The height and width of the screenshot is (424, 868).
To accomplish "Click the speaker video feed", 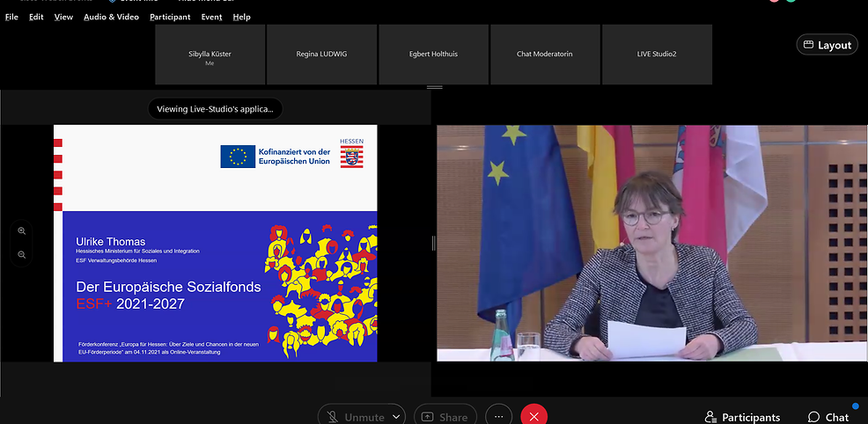I will coord(652,244).
